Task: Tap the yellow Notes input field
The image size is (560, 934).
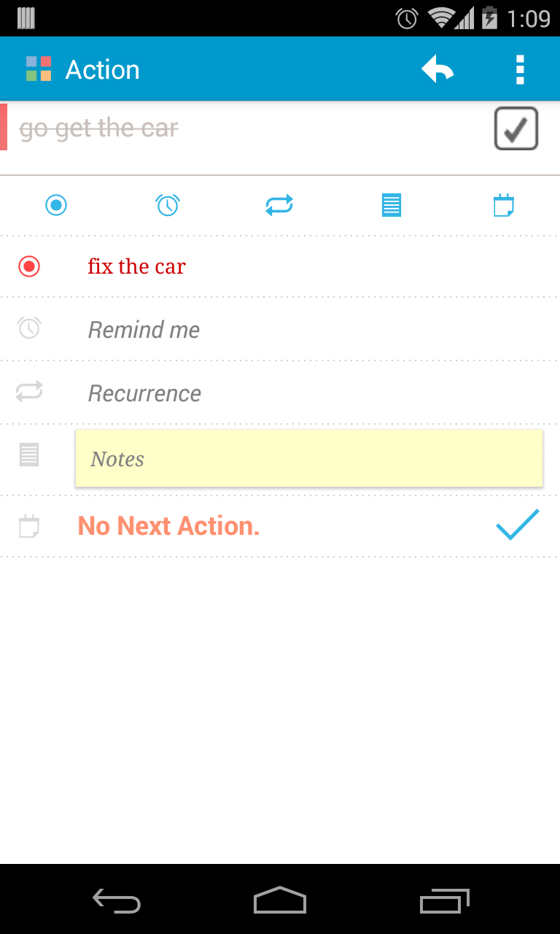Action: (309, 458)
